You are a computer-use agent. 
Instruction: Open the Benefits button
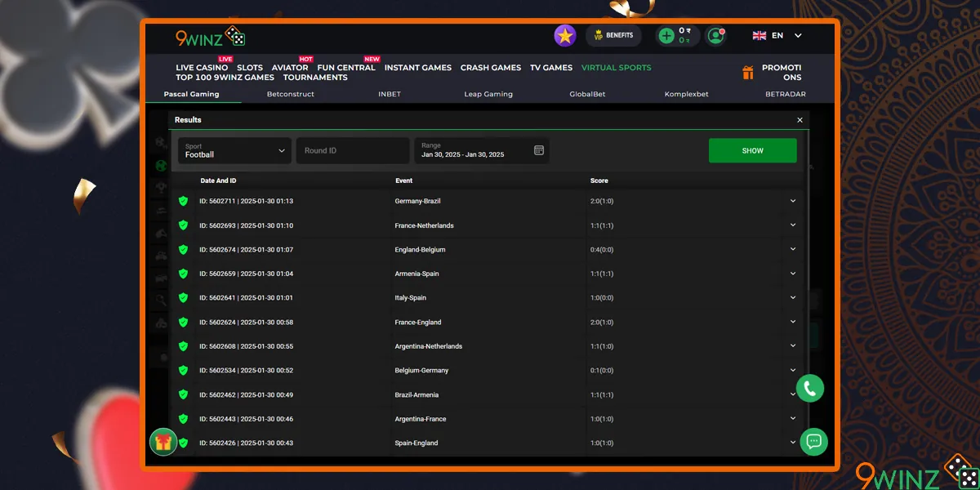click(614, 36)
